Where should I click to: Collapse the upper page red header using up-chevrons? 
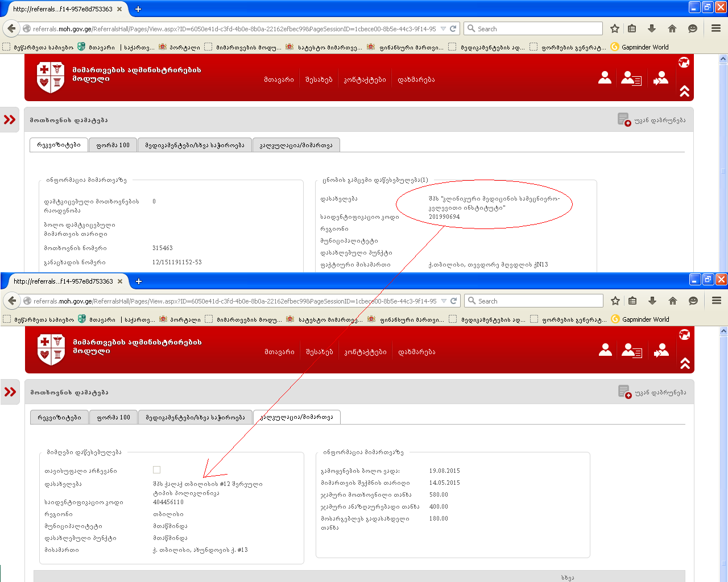pyautogui.click(x=684, y=92)
